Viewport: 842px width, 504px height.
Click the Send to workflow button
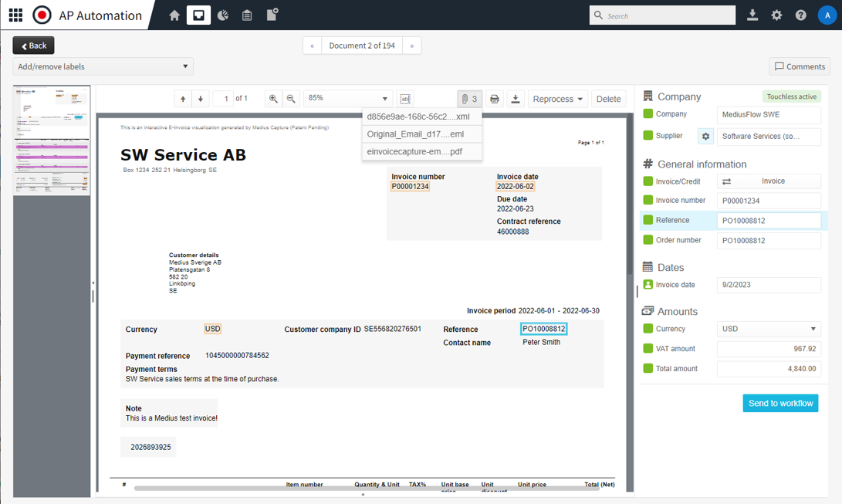(780, 403)
